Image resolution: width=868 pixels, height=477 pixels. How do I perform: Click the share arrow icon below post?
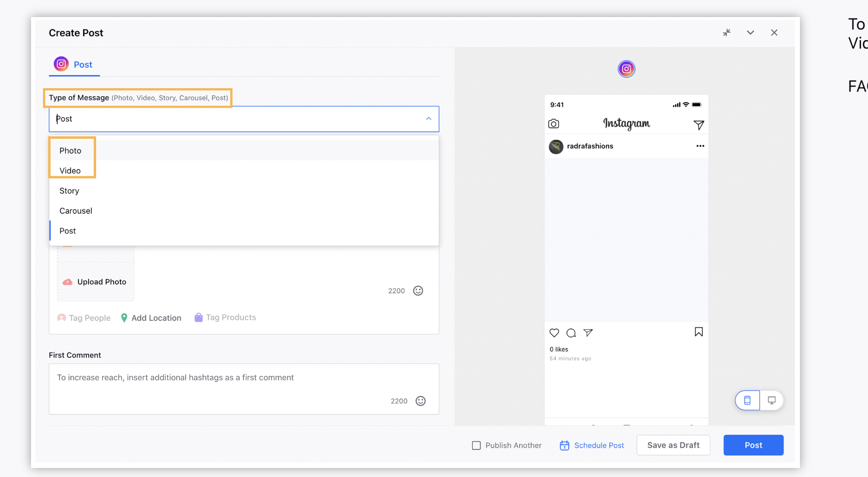click(588, 333)
